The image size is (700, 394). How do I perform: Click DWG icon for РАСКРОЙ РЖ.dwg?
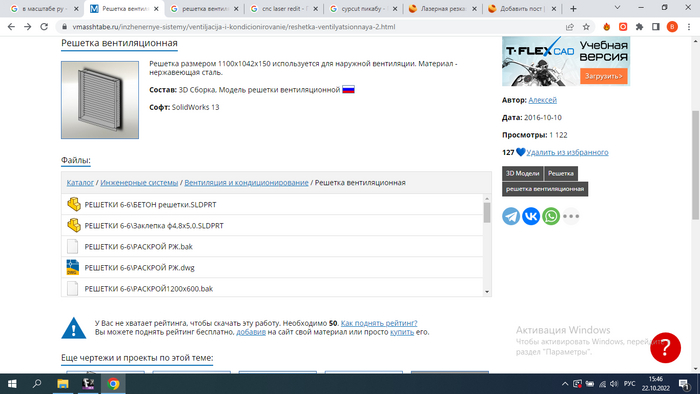[72, 267]
